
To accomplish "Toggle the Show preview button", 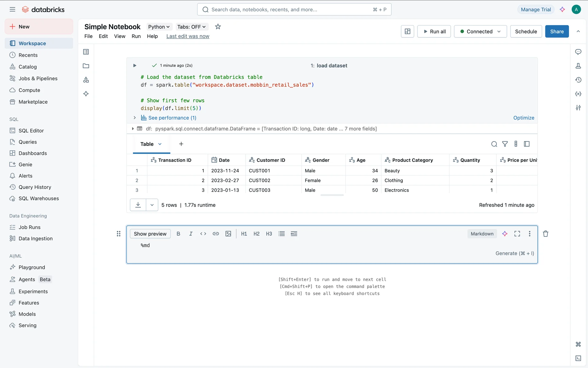I will coord(150,234).
